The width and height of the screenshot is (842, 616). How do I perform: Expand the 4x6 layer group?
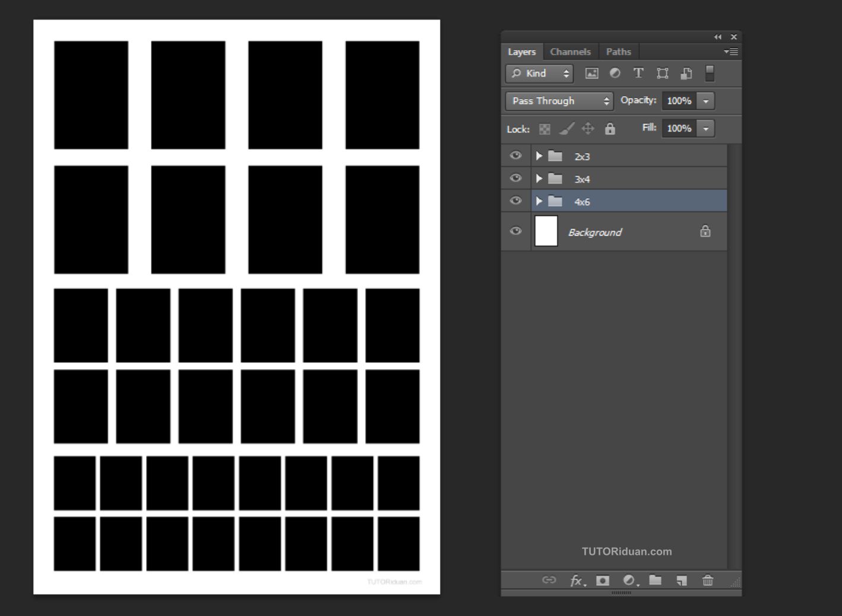click(539, 201)
